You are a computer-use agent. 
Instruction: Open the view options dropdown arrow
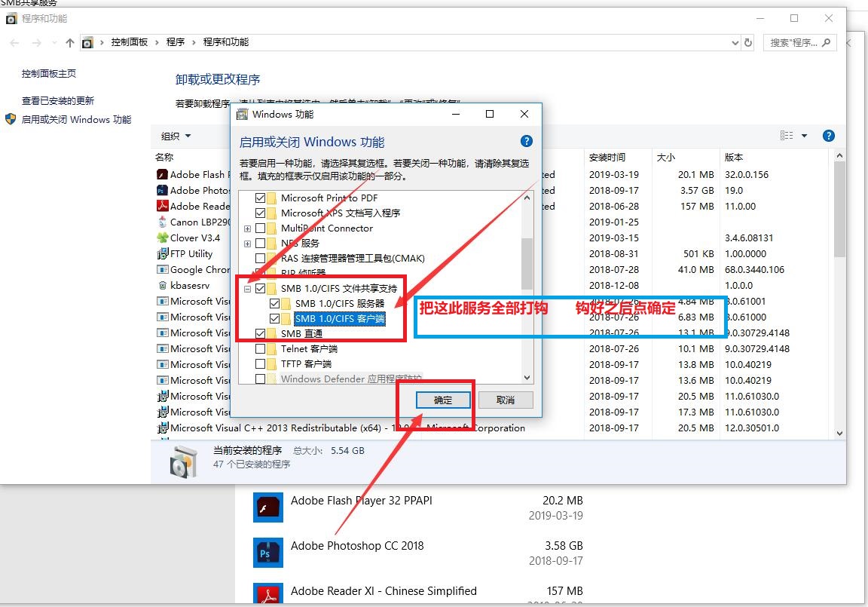(x=805, y=136)
